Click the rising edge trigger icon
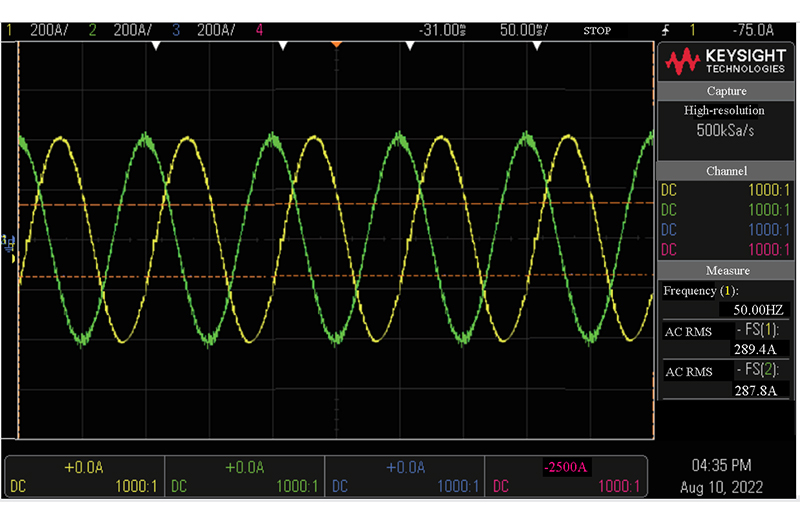800x515 pixels. (x=666, y=30)
